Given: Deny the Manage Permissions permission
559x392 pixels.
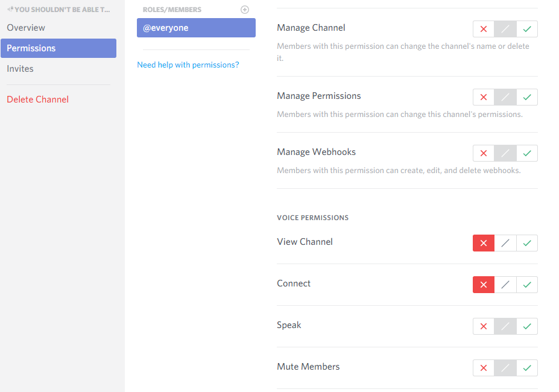Looking at the screenshot, I should (483, 96).
